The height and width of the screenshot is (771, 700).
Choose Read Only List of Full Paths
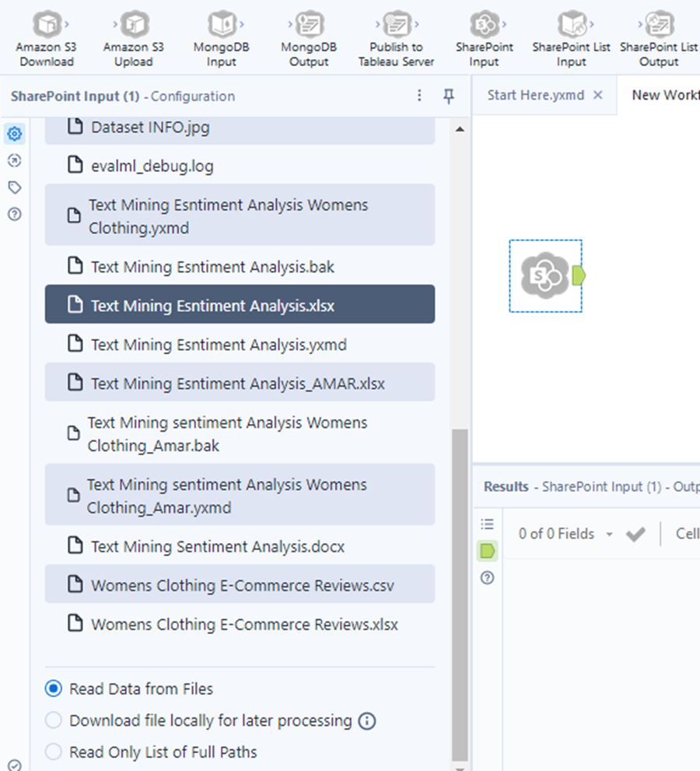pyautogui.click(x=54, y=752)
